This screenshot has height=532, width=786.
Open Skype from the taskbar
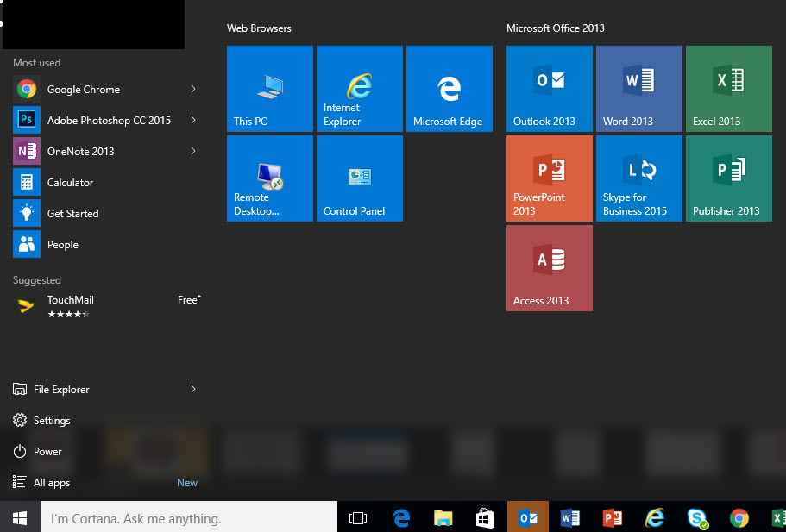(x=697, y=517)
